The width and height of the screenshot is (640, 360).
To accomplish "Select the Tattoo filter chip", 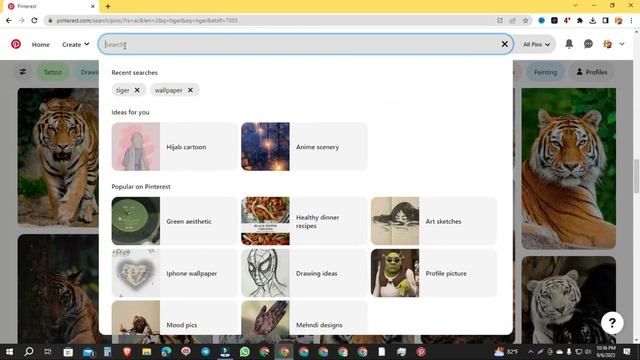I will click(x=53, y=72).
